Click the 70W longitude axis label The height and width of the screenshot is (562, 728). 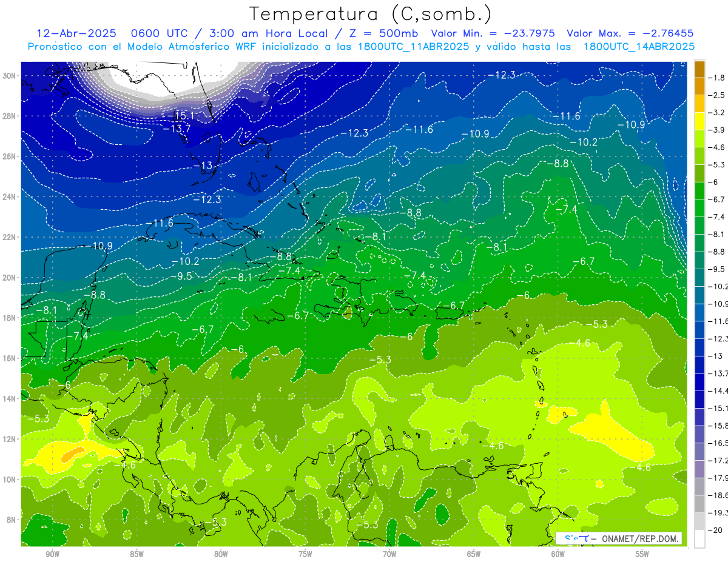click(389, 554)
